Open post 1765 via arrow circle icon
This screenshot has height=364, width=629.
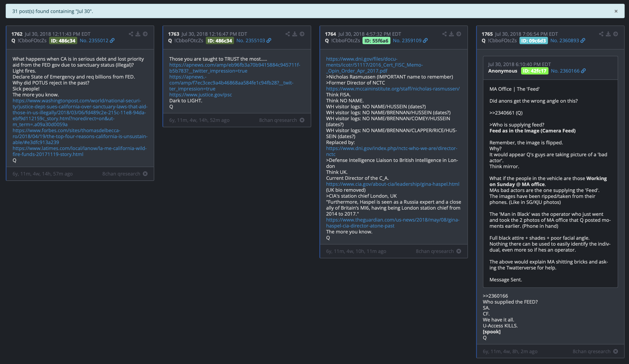(615, 34)
